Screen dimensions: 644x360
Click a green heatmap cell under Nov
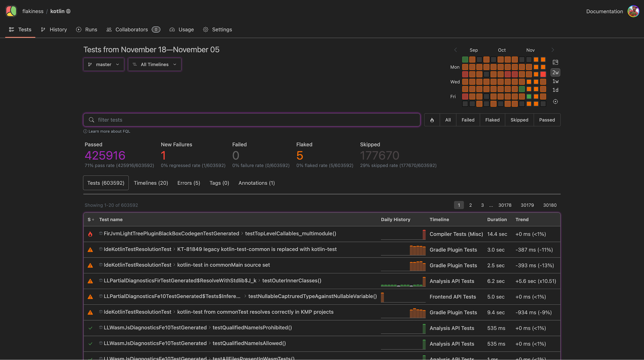(x=529, y=96)
